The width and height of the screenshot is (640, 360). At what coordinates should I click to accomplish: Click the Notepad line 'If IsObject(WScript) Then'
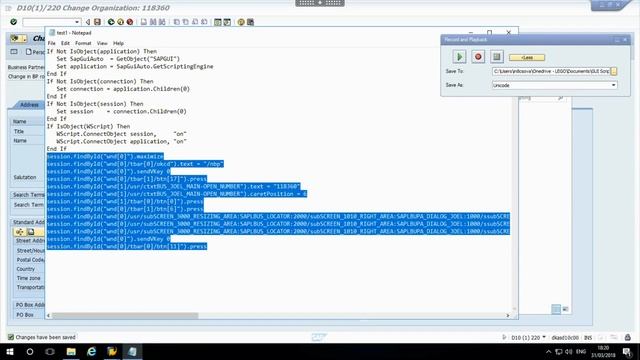point(88,126)
